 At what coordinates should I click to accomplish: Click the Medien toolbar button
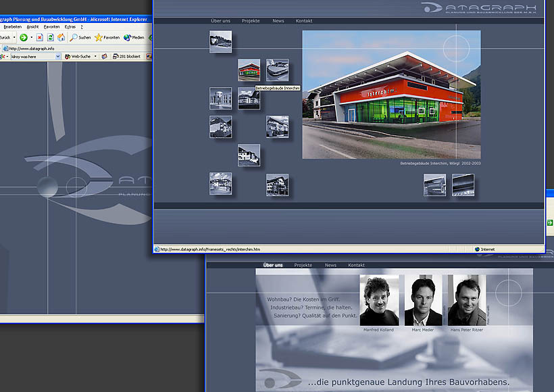pyautogui.click(x=133, y=37)
